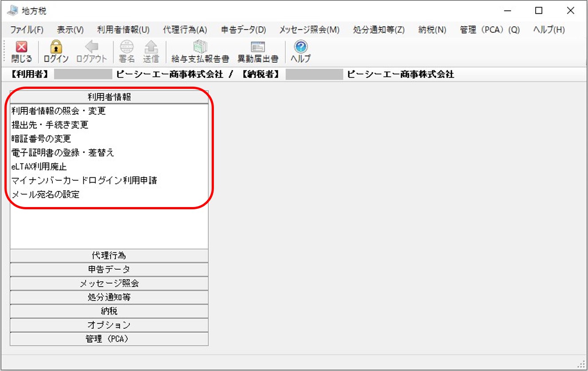This screenshot has height=371, width=588.
Task: Click the padlock ログイン icon
Action: pyautogui.click(x=56, y=47)
